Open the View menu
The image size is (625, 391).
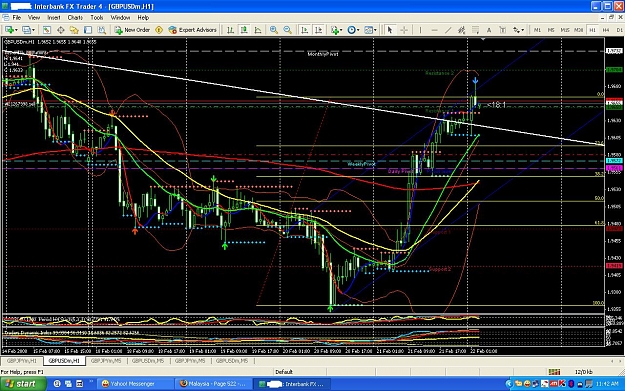(x=34, y=18)
